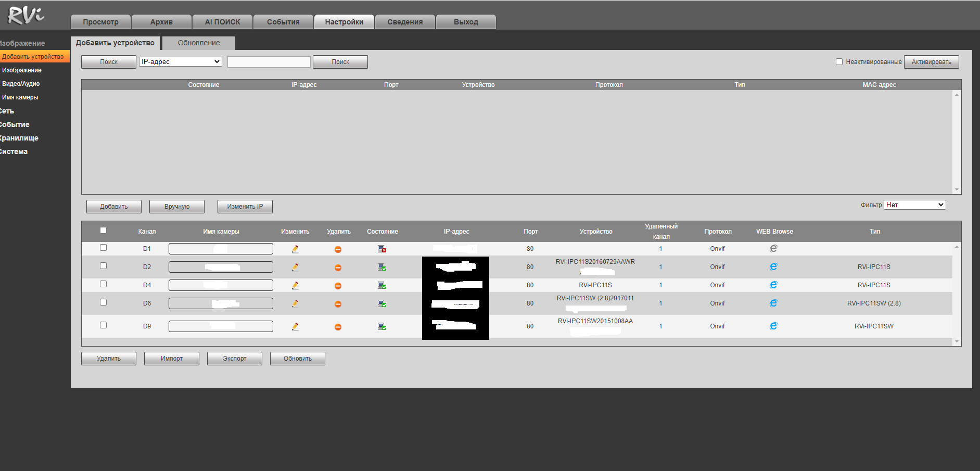The image size is (980, 471).
Task: Open the Фильтр dropdown set to Нет
Action: click(x=914, y=205)
